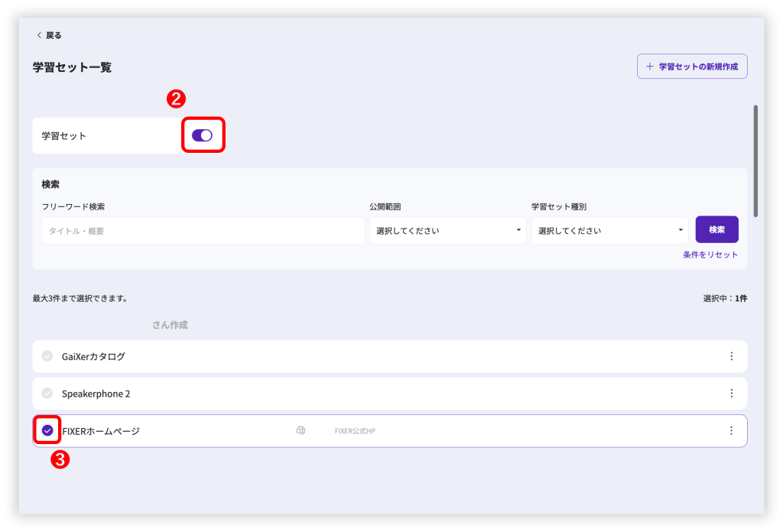Click plus icon in 学習セットの新規作成 button
This screenshot has height=532, width=783.
(x=650, y=66)
